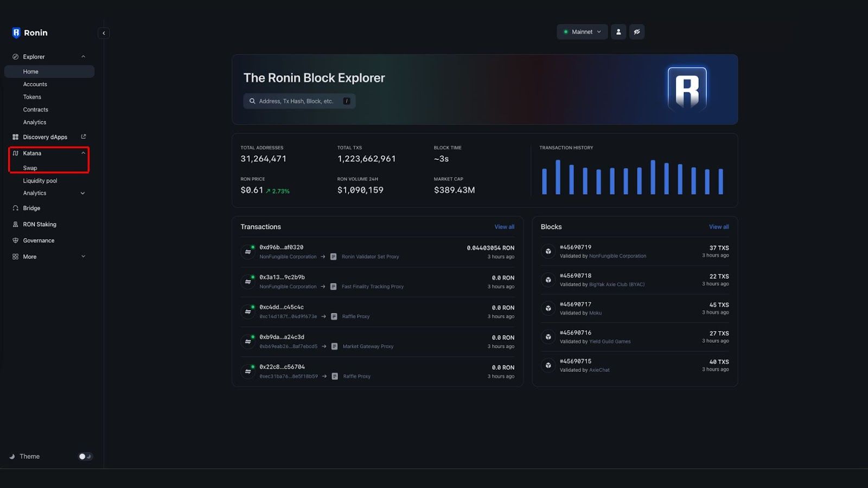Click the RON price $0.61 value
This screenshot has height=488, width=868.
pos(252,190)
